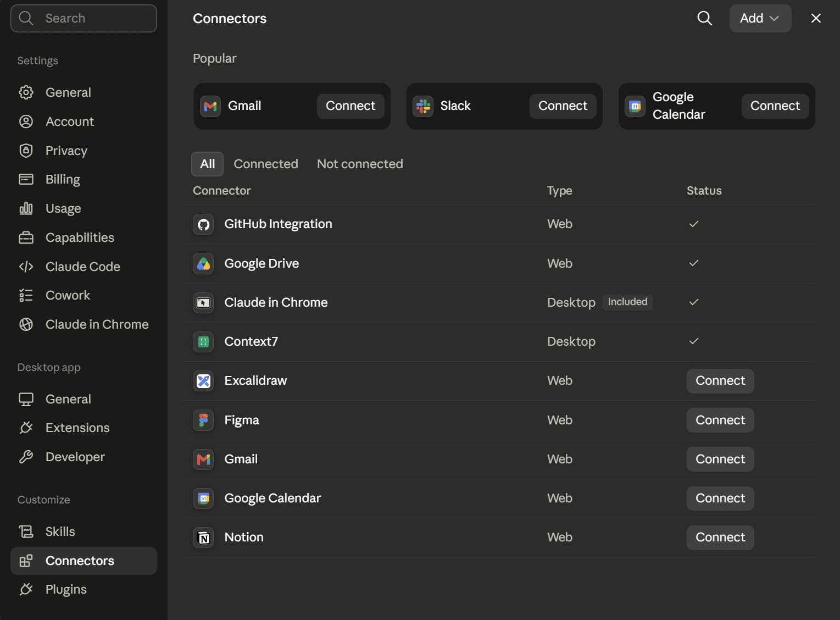This screenshot has width=840, height=620.
Task: Connect Gmail in the connector list
Action: (x=720, y=460)
